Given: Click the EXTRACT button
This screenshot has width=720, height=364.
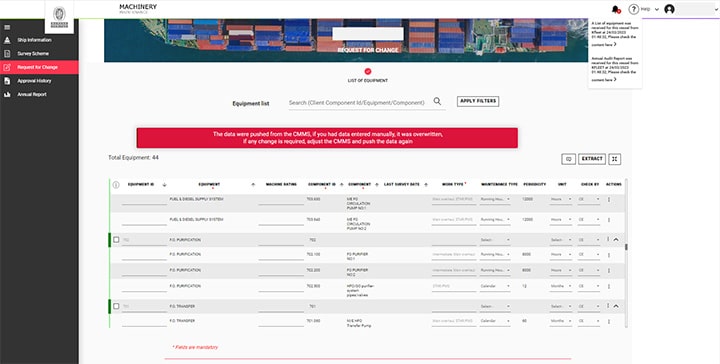Looking at the screenshot, I should point(592,159).
